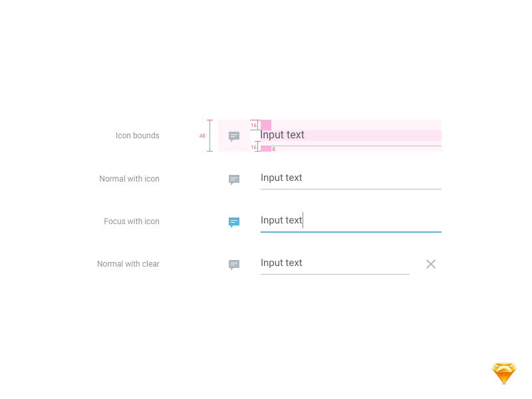This screenshot has height=399, width=532.
Task: Click the Focus with icon label
Action: click(132, 221)
